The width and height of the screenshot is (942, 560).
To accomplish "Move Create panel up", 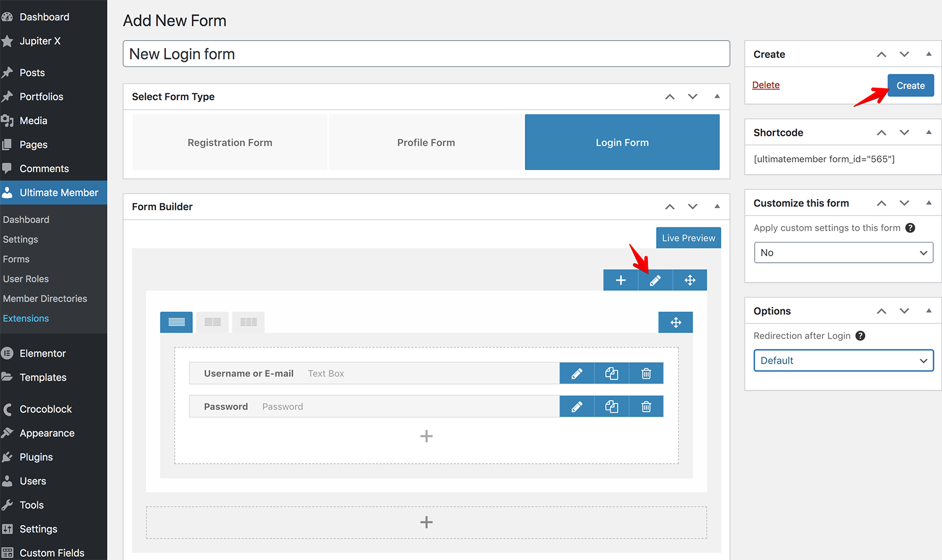I will (881, 54).
